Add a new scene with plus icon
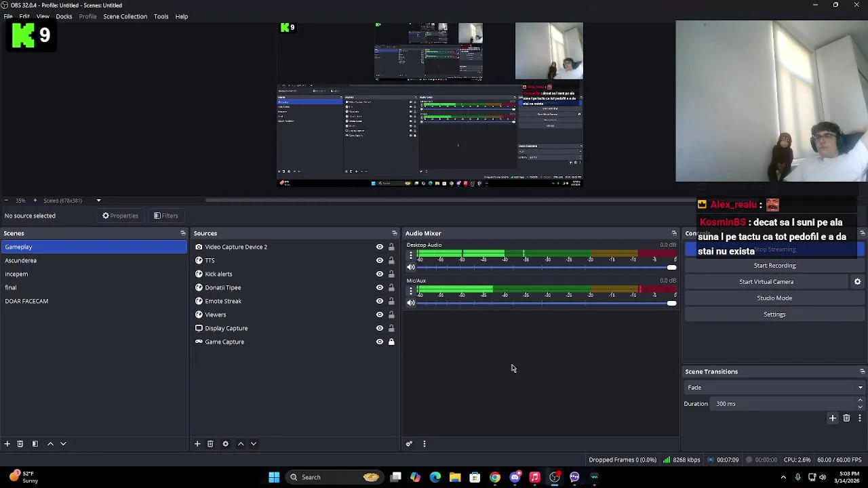This screenshot has height=488, width=868. pyautogui.click(x=7, y=444)
